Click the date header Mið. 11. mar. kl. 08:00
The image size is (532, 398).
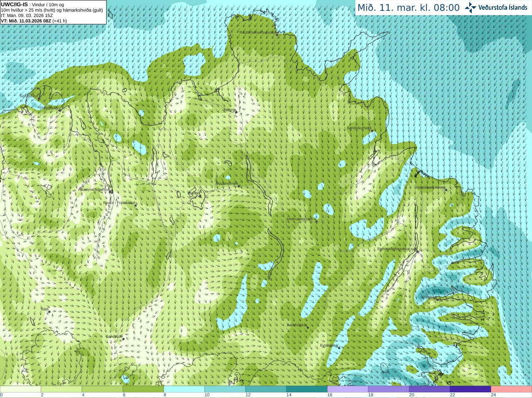[x=409, y=8]
